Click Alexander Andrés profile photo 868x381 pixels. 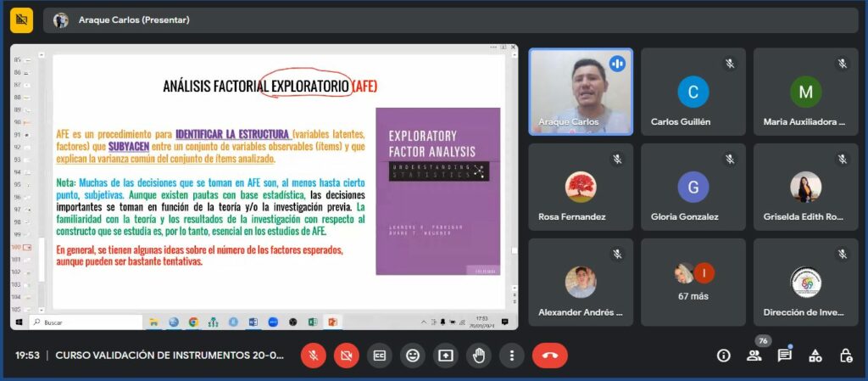pos(581,282)
